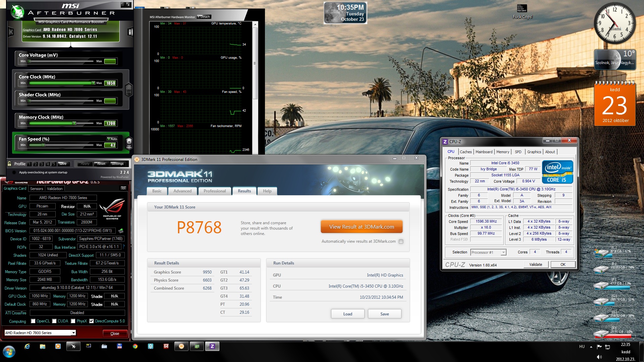Click the hardware monitor vertical scrollbar
The image size is (644, 362).
click(x=255, y=63)
